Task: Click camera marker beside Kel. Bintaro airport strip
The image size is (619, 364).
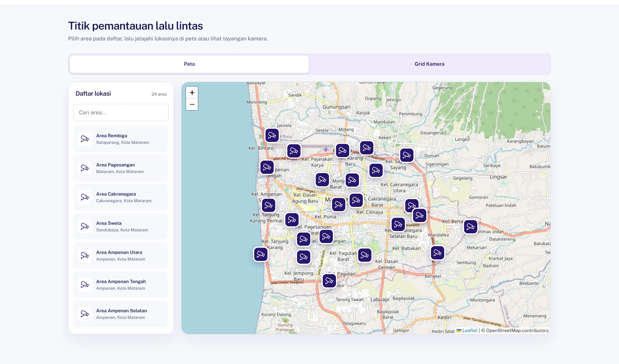Action: (x=294, y=151)
